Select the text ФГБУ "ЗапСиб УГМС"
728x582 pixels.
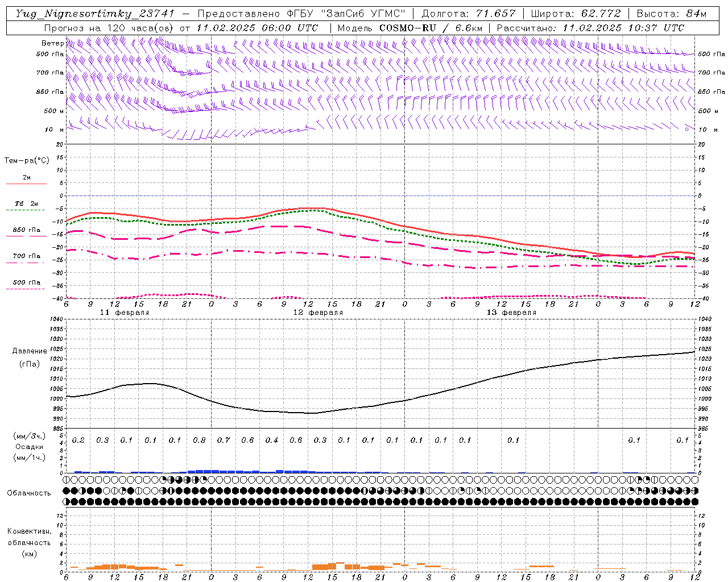[348, 14]
